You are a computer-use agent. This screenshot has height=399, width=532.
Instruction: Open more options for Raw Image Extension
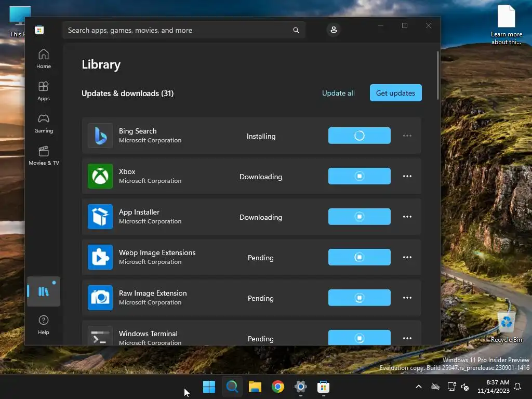pyautogui.click(x=407, y=298)
